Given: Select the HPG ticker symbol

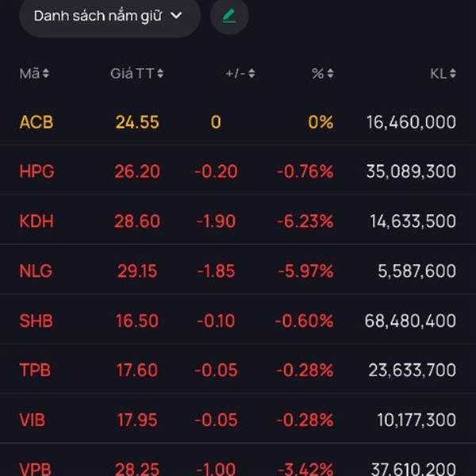Looking at the screenshot, I should point(36,171).
